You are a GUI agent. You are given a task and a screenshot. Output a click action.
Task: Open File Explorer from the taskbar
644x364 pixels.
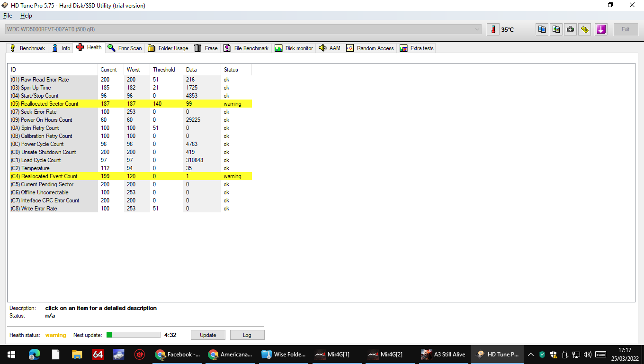(77, 354)
